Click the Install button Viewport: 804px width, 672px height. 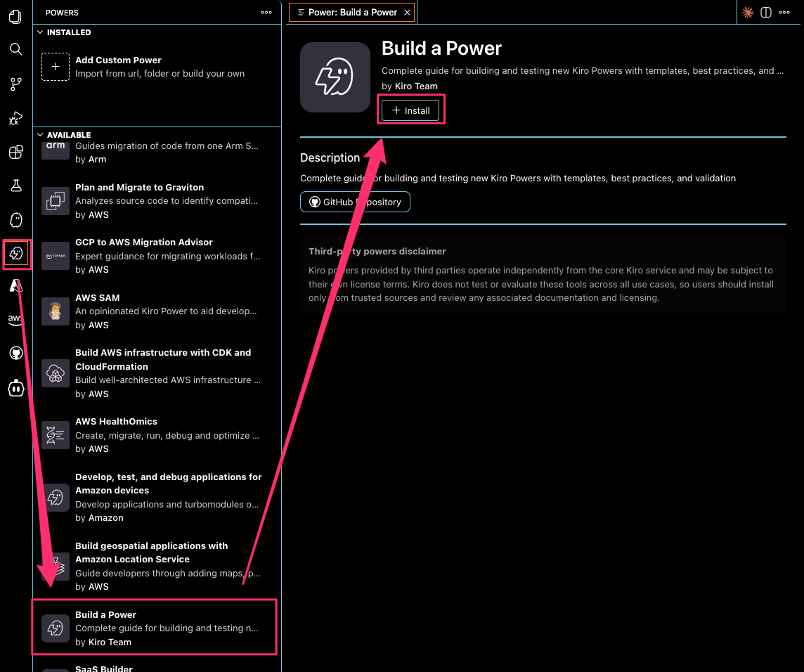410,110
